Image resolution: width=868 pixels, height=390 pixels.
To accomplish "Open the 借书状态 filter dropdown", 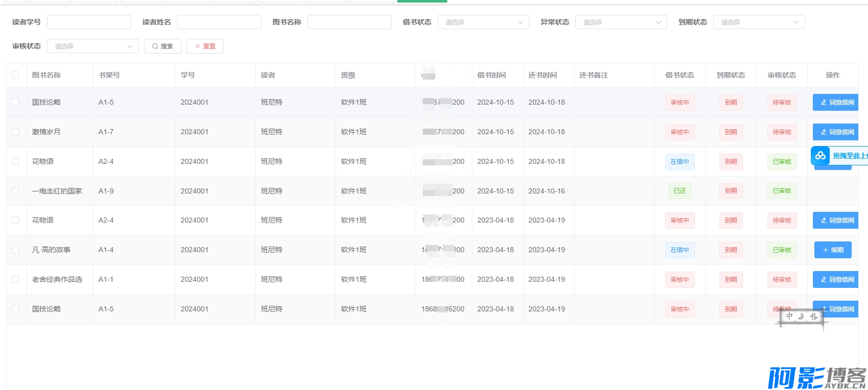I will pyautogui.click(x=484, y=22).
